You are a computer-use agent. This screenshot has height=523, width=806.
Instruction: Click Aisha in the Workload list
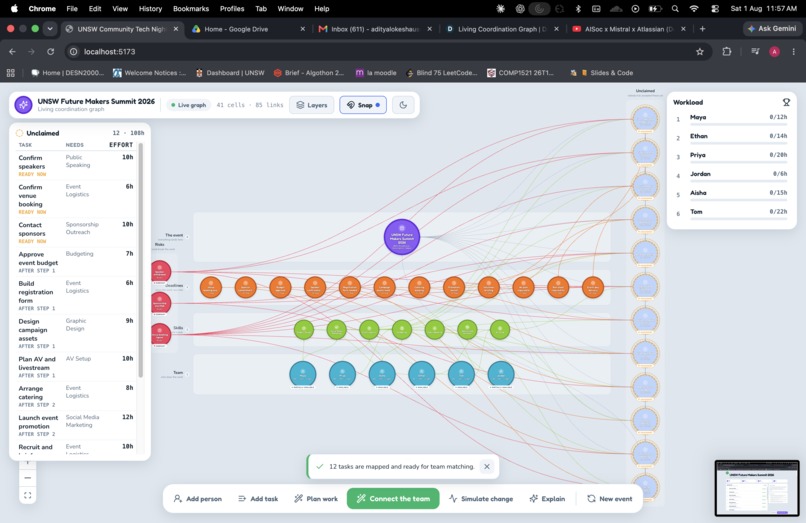698,193
